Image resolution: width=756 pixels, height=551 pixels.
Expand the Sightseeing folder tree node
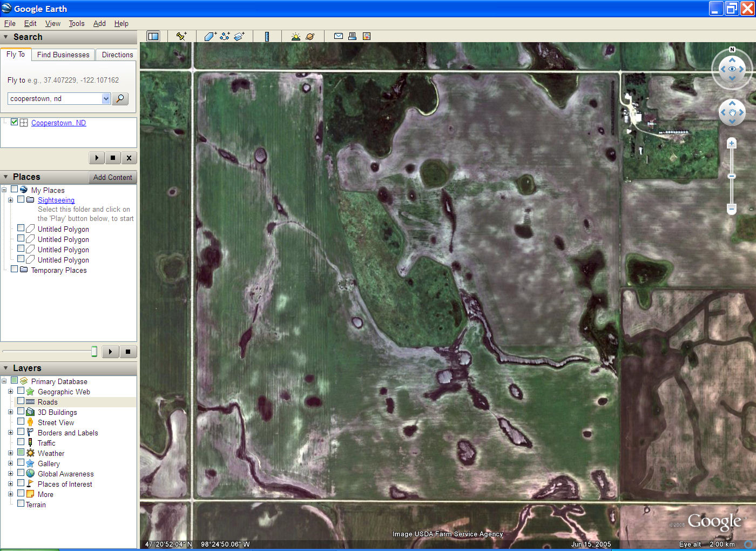pyautogui.click(x=10, y=200)
